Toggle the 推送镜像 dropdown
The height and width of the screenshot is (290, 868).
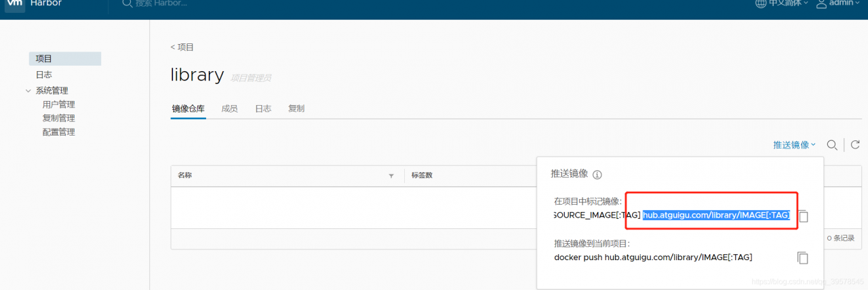point(794,144)
